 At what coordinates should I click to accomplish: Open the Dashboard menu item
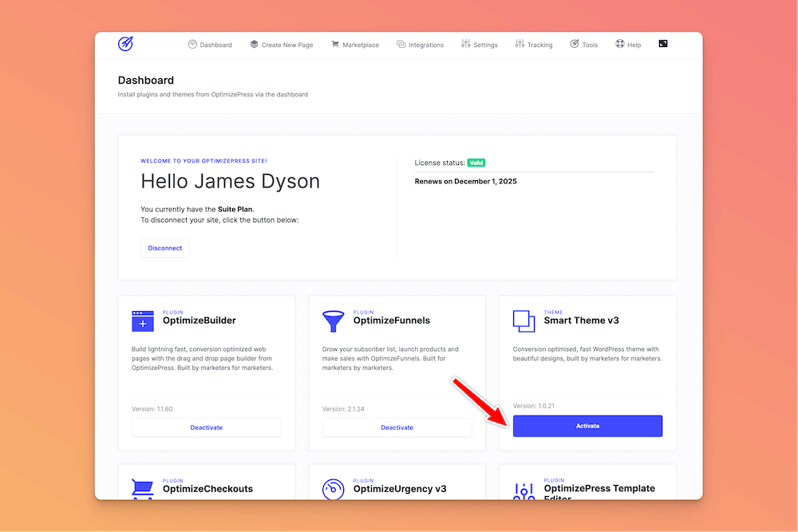click(x=210, y=45)
